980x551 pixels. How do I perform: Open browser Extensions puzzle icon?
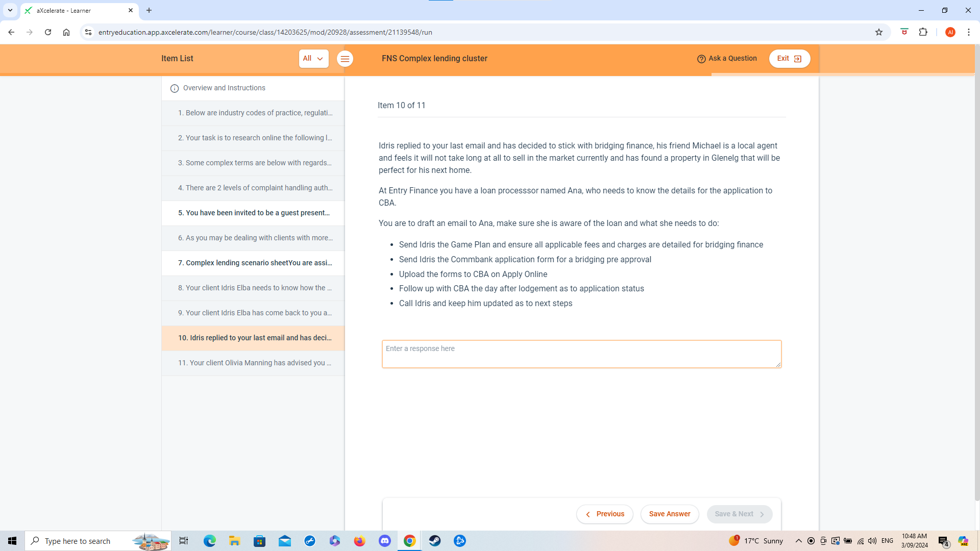923,32
